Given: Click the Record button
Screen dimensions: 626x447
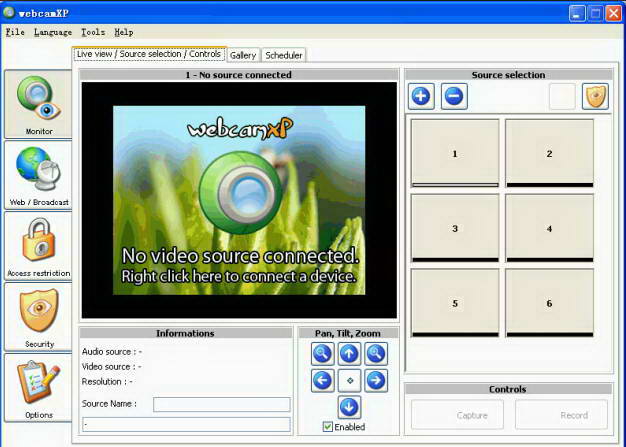Looking at the screenshot, I should (x=561, y=415).
